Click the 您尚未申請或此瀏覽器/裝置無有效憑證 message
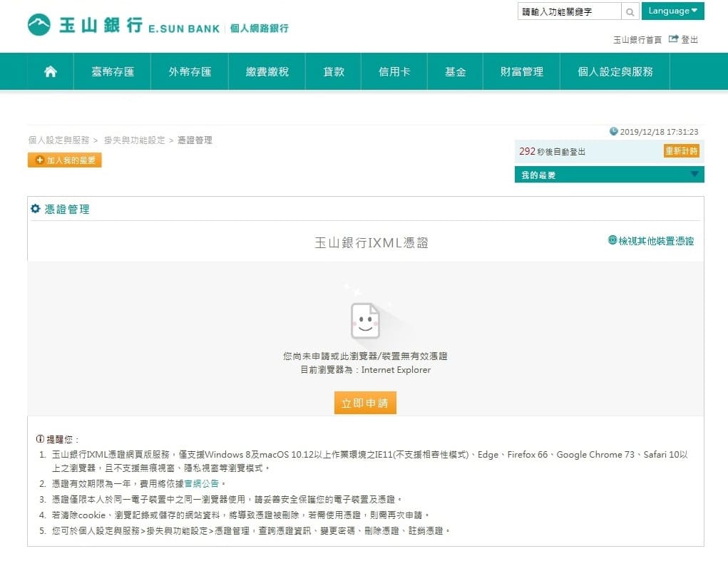This screenshot has height=561, width=728. click(365, 356)
